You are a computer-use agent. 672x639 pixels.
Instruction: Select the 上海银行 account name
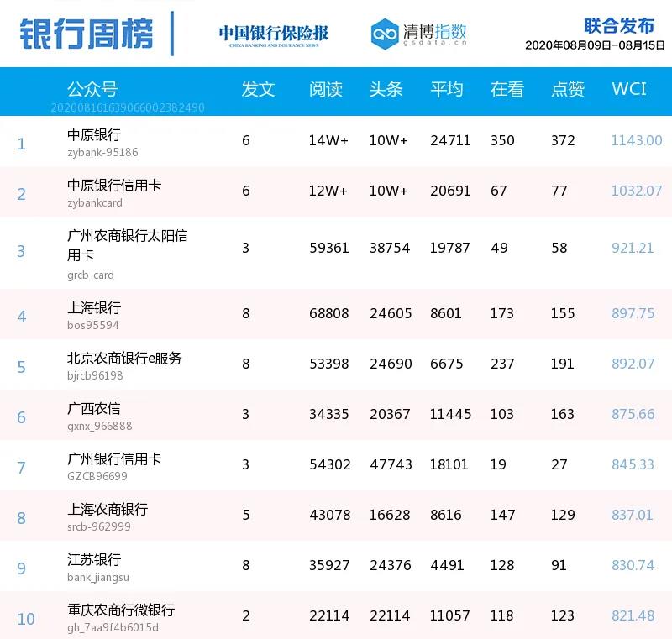pos(94,307)
